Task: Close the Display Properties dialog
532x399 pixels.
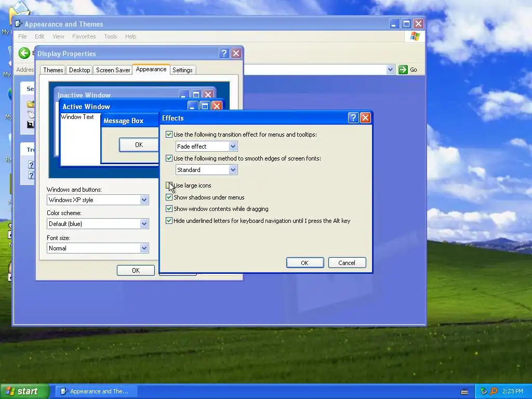Action: (x=236, y=54)
